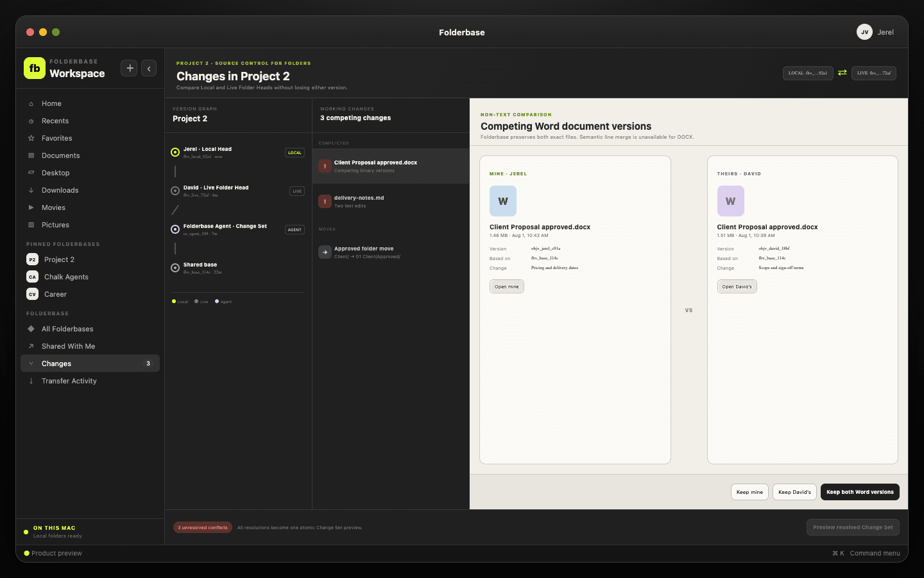
Task: Click the CV Career badge icon
Action: tap(32, 294)
